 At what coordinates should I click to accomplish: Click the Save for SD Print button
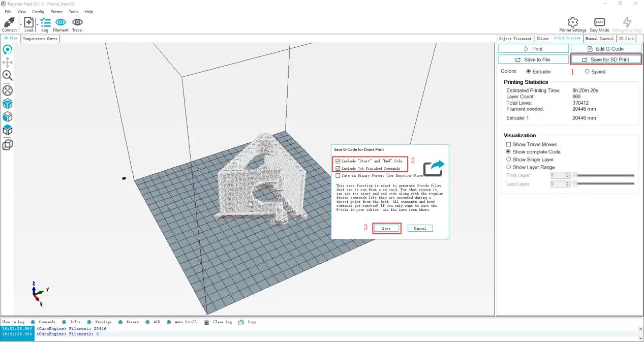point(605,59)
